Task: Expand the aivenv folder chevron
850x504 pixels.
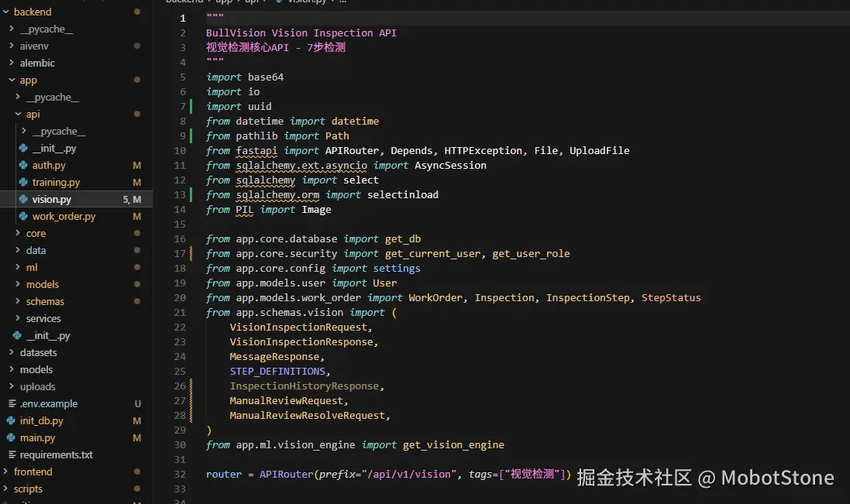Action: [12, 46]
